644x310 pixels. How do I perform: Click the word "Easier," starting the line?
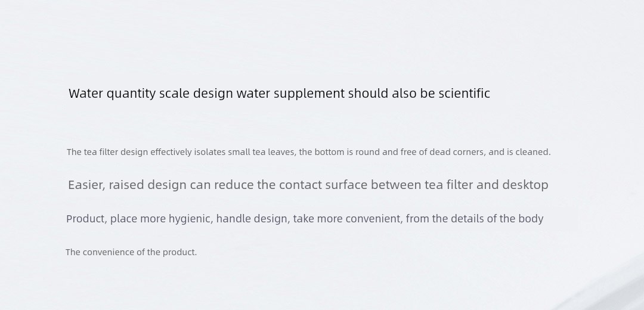[86, 185]
